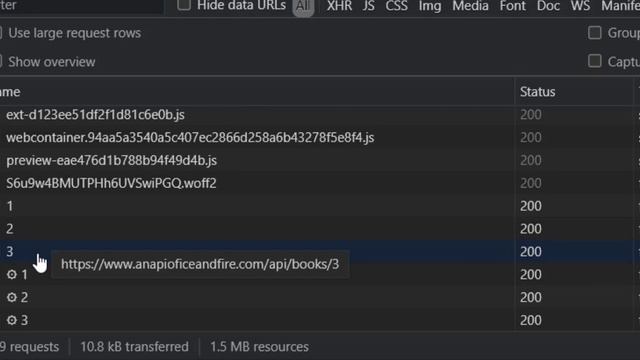Viewport: 640px width, 360px height.
Task: Toggle the Capture checkbox on the right
Action: click(595, 61)
